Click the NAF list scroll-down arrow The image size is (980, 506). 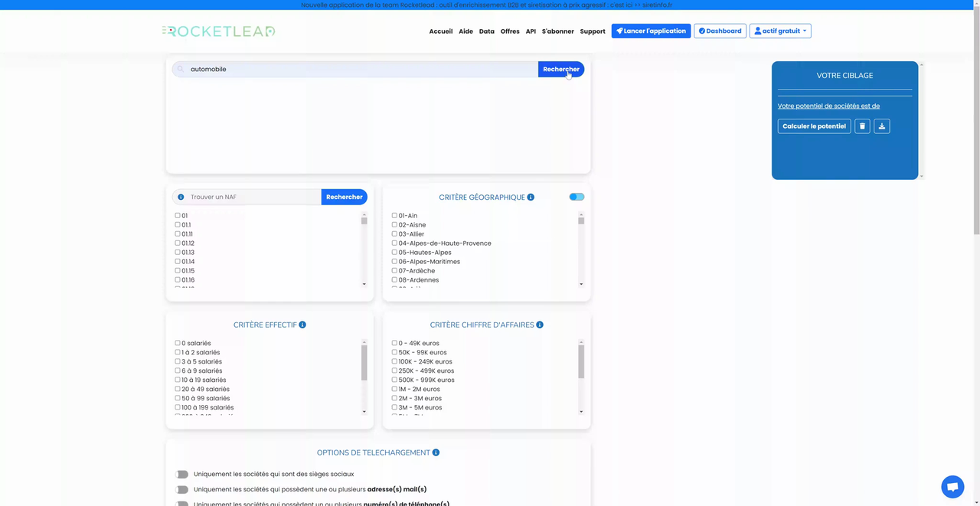[364, 284]
